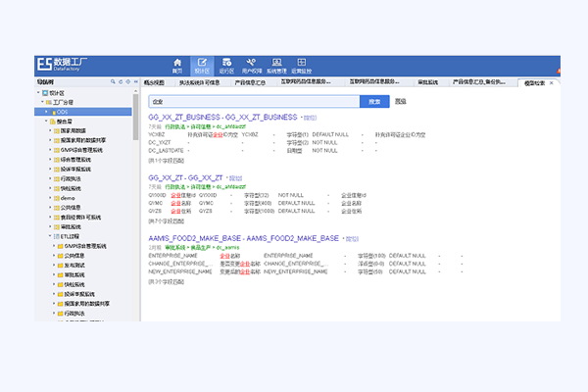Expand the ODS tree node arrow
Image resolution: width=588 pixels, height=392 pixels.
pos(46,112)
